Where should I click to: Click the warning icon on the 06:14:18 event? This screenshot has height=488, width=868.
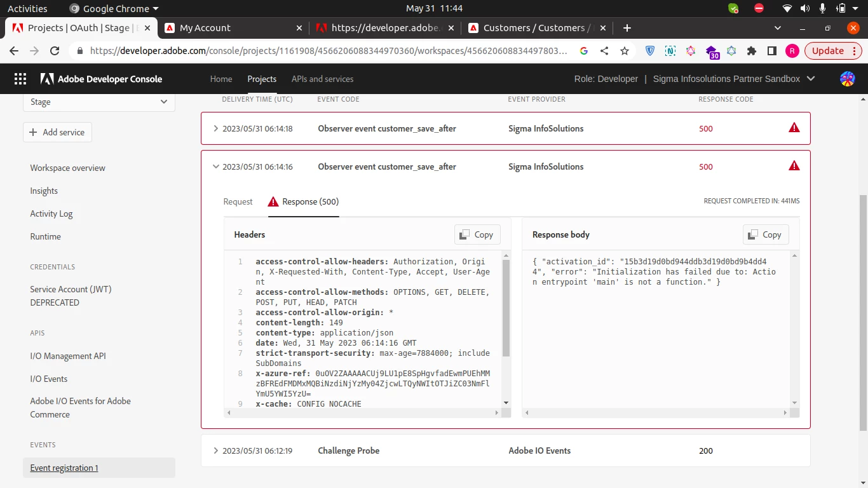pyautogui.click(x=794, y=128)
